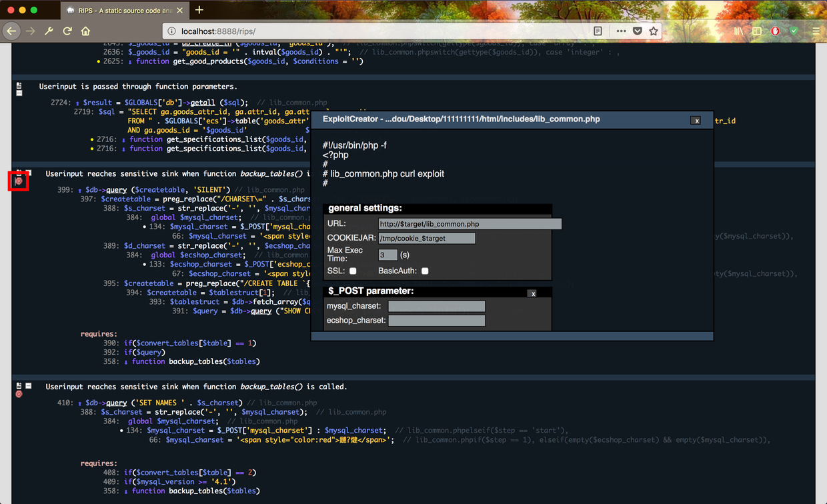The width and height of the screenshot is (827, 504).
Task: Open Firefox hamburger menu
Action: coord(816,31)
